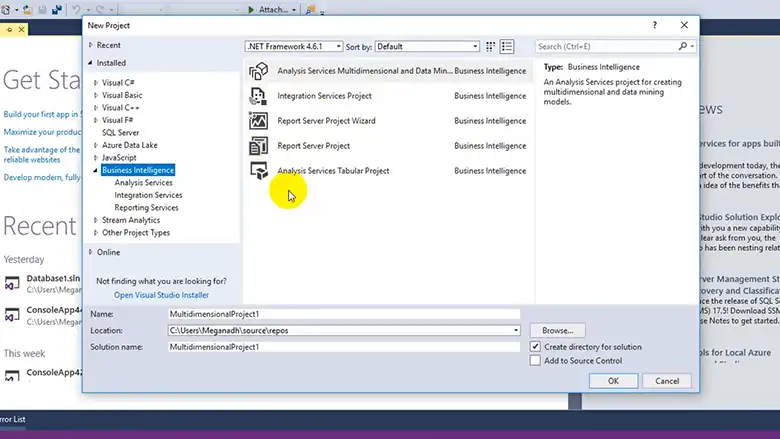
Task: Select the Integration Services Project icon
Action: tap(258, 96)
